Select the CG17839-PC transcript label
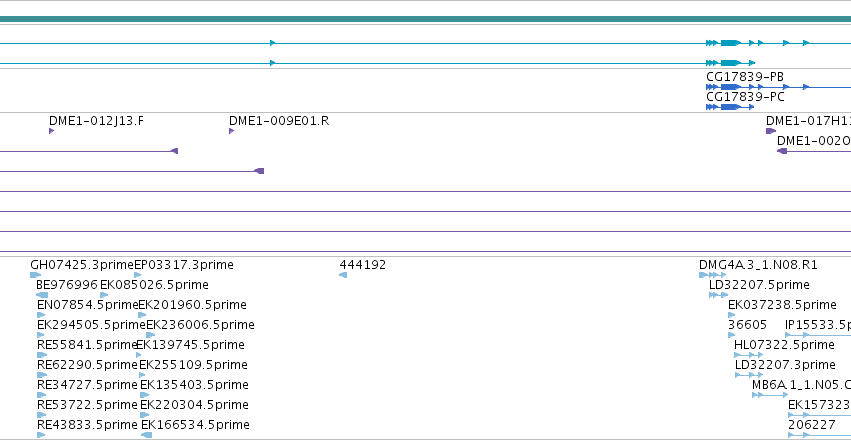The image size is (851, 440). (745, 97)
